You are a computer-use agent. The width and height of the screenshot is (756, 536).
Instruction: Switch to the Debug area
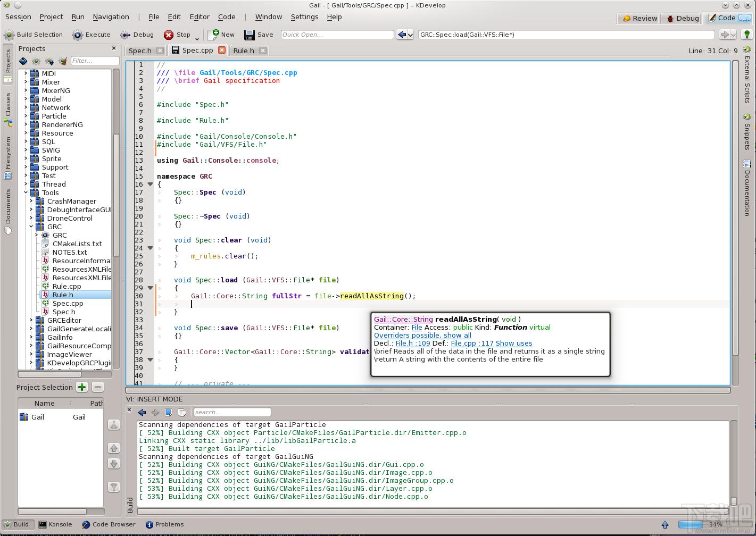[x=682, y=18]
